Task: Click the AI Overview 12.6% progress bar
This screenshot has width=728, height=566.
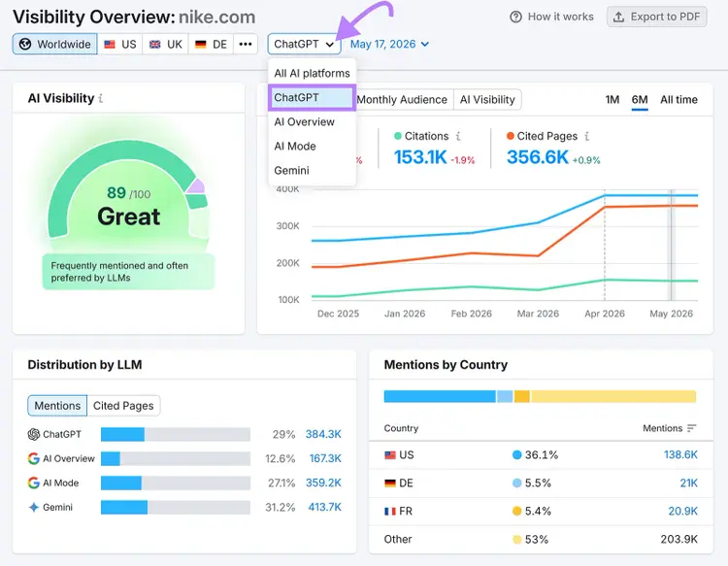Action: (x=176, y=459)
